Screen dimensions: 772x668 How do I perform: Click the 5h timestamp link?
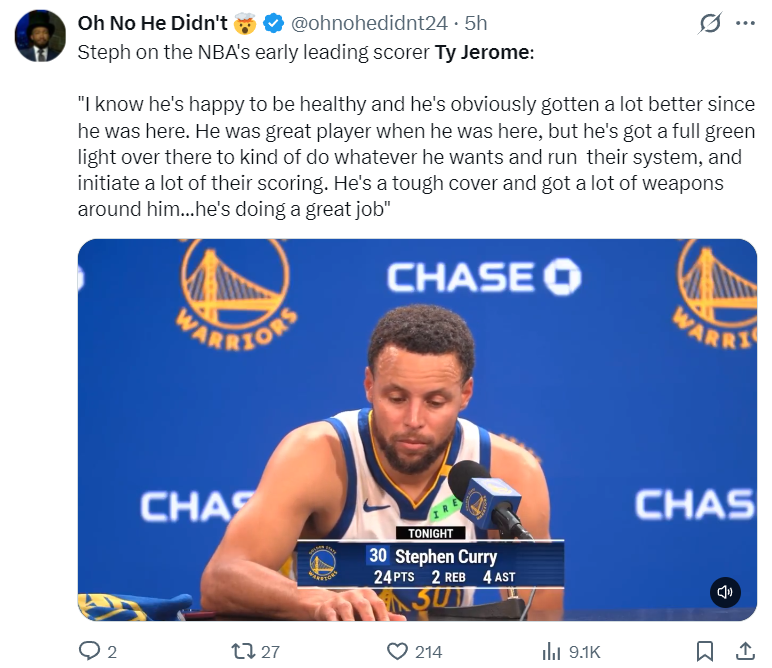coord(476,23)
